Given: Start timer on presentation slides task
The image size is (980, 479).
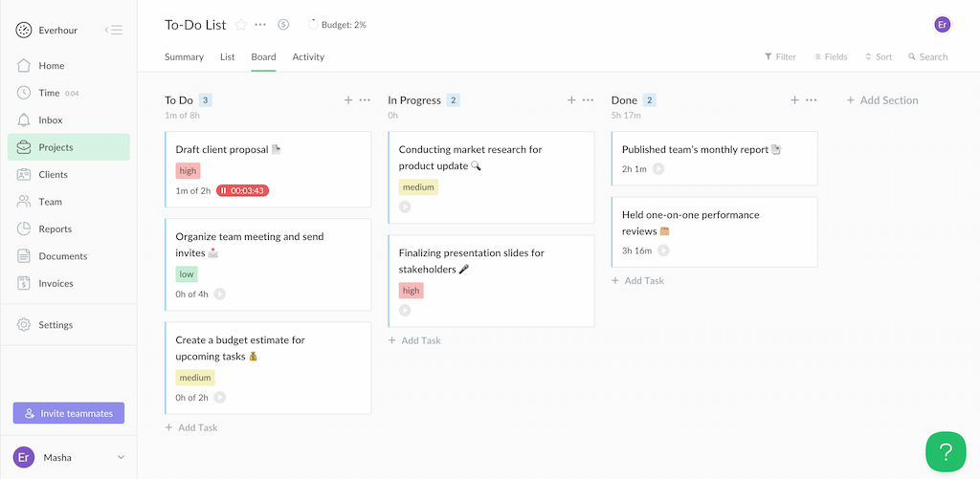Looking at the screenshot, I should coord(405,310).
